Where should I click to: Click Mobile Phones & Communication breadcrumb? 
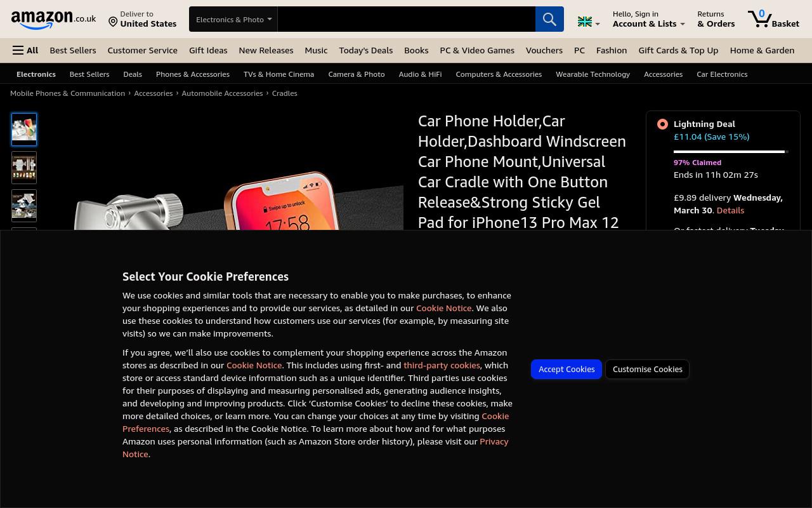click(x=67, y=93)
